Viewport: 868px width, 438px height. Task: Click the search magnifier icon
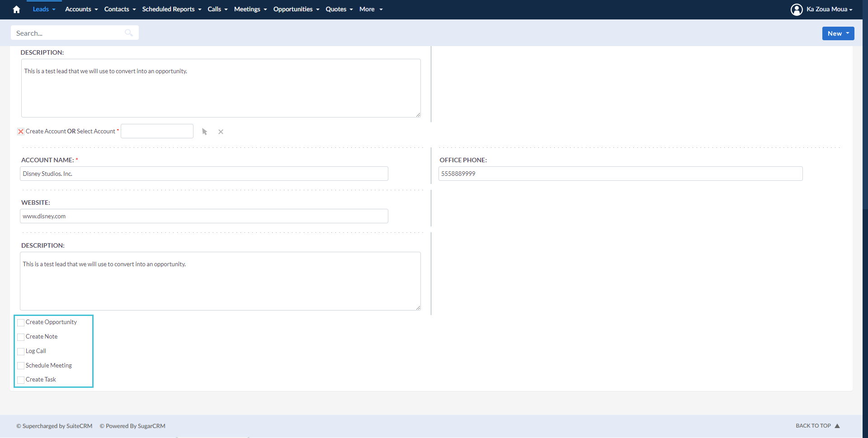(129, 33)
